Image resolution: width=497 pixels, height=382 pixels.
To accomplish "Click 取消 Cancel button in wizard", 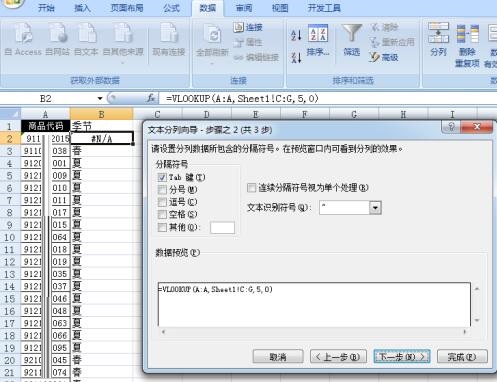I will 278,357.
